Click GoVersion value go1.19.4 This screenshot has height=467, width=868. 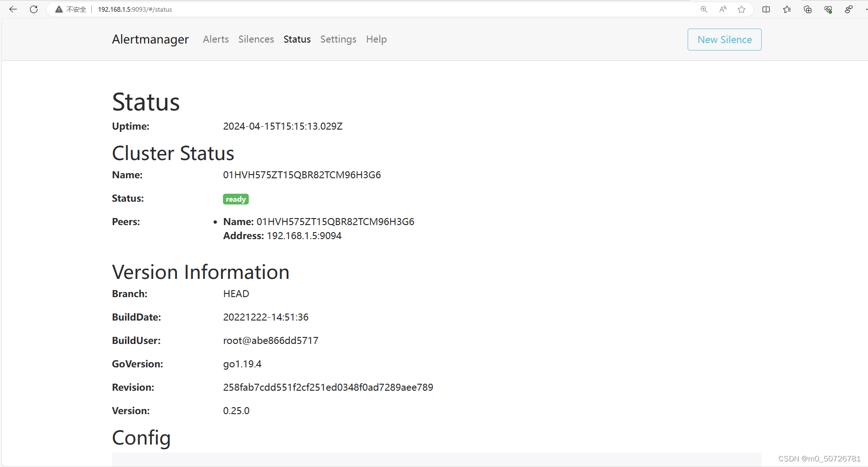242,364
